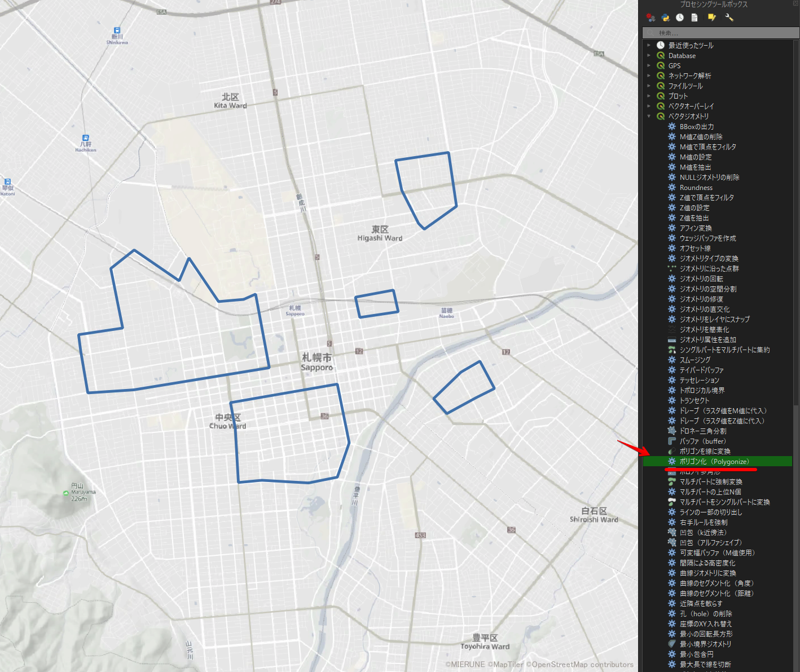Click the バッファ（buffer）tool icon
Image resolution: width=800 pixels, height=672 pixels.
(x=672, y=441)
